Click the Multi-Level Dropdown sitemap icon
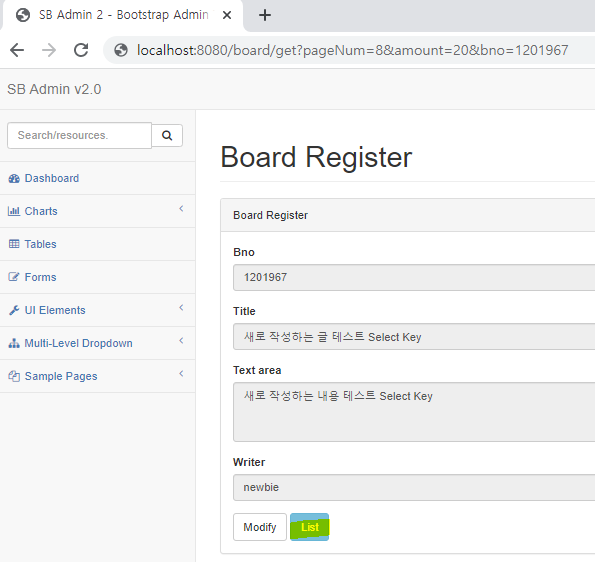This screenshot has width=595, height=562. coord(14,343)
